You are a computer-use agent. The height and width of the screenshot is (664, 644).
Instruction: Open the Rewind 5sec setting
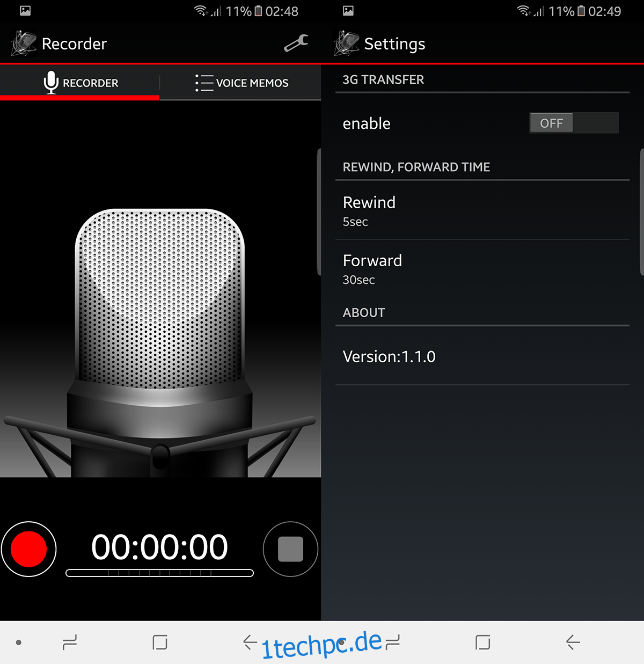point(482,210)
